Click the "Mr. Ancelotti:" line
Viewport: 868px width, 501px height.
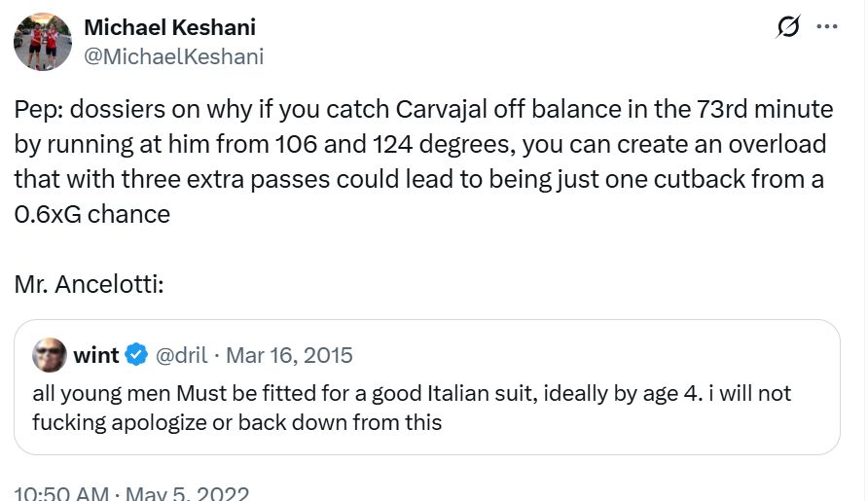click(x=87, y=285)
